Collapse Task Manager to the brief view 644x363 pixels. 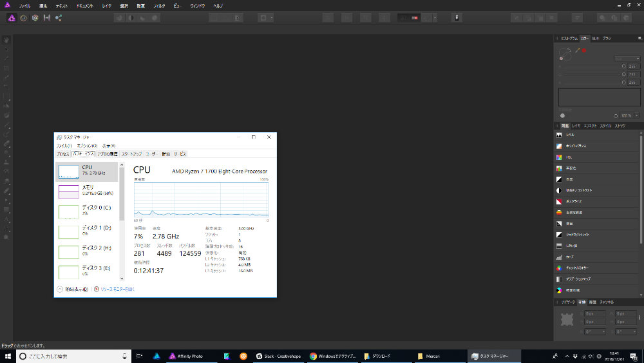[73, 289]
